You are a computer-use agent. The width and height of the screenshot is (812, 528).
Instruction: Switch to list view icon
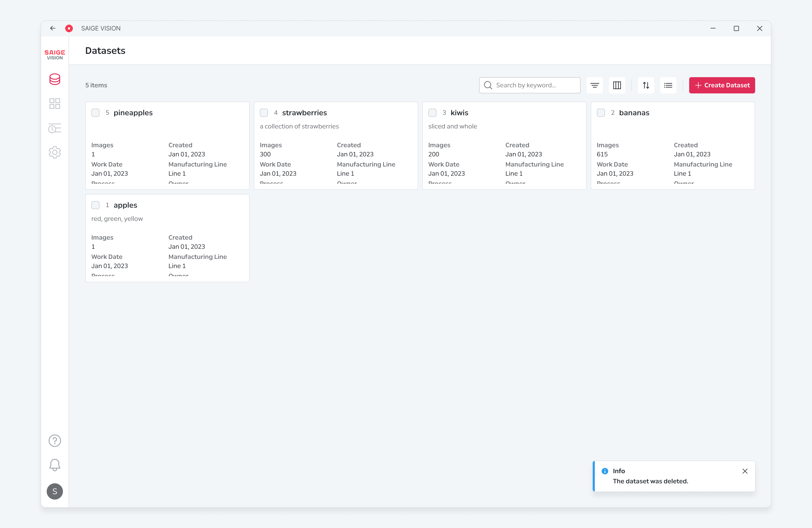tap(668, 85)
